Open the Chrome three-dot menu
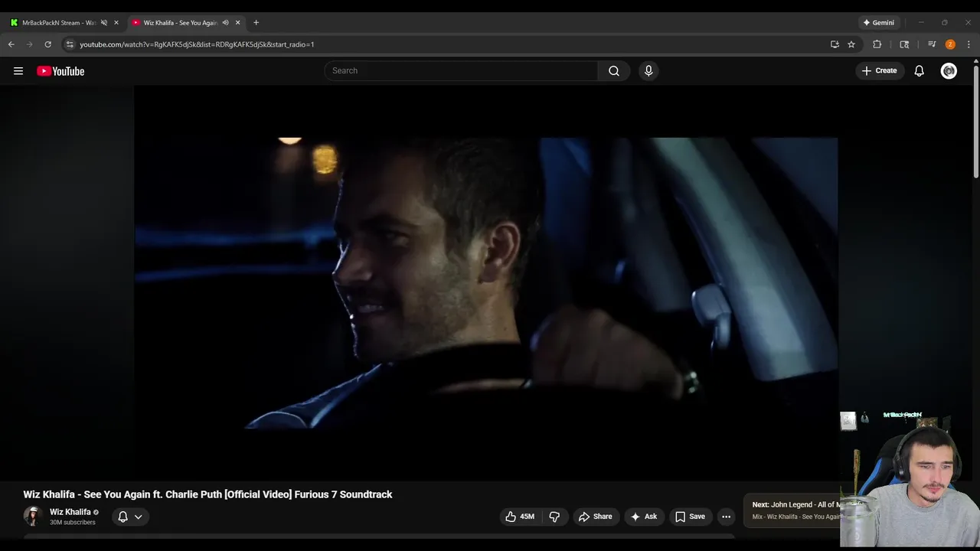Image resolution: width=980 pixels, height=551 pixels. click(x=969, y=44)
